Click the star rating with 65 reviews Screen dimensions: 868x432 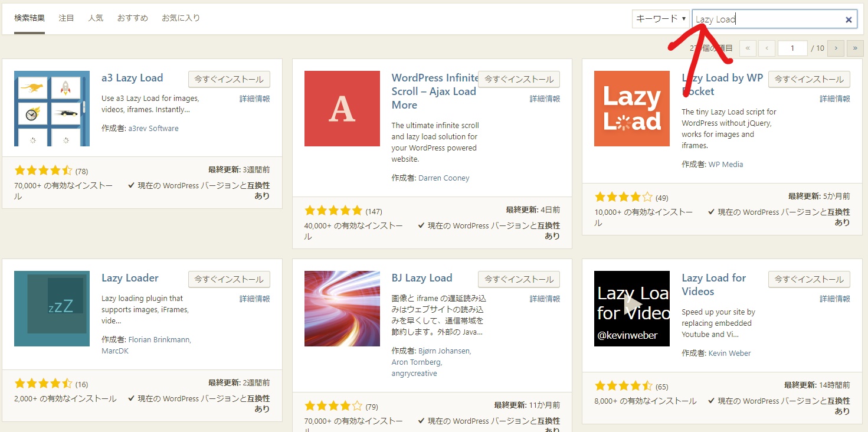pyautogui.click(x=624, y=387)
